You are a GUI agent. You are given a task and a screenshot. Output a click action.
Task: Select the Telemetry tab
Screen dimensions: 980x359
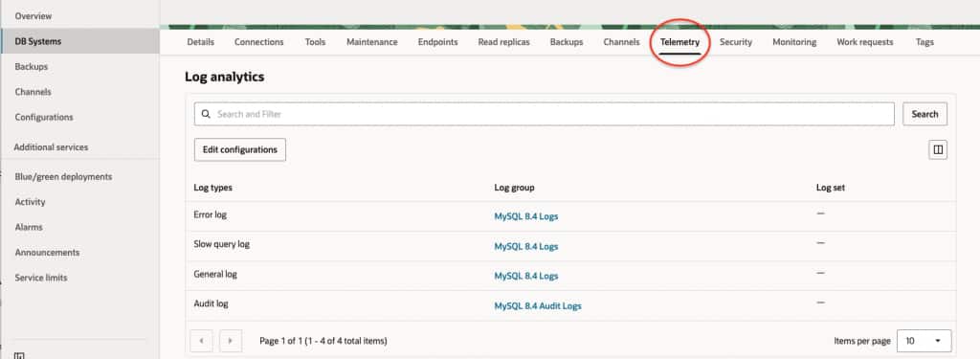(679, 42)
